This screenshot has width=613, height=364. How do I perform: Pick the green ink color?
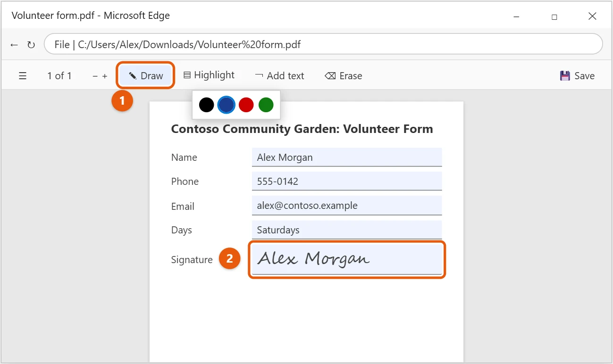point(266,105)
